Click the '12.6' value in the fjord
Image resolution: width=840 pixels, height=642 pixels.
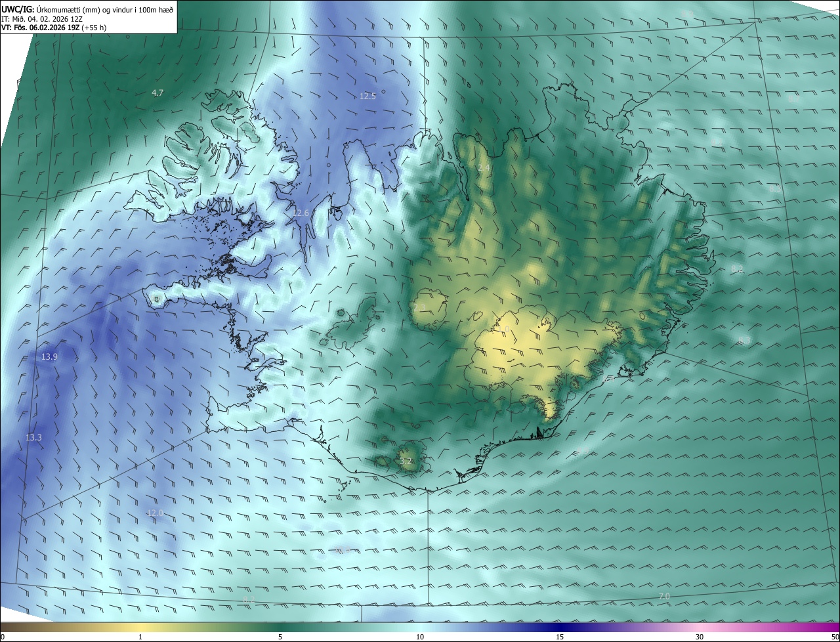[301, 213]
